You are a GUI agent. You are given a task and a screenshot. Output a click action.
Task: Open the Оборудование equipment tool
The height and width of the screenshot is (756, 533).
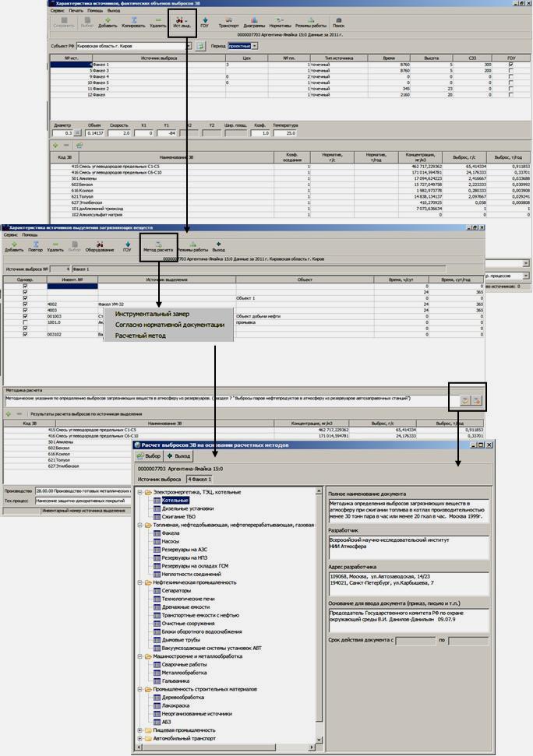click(x=100, y=247)
